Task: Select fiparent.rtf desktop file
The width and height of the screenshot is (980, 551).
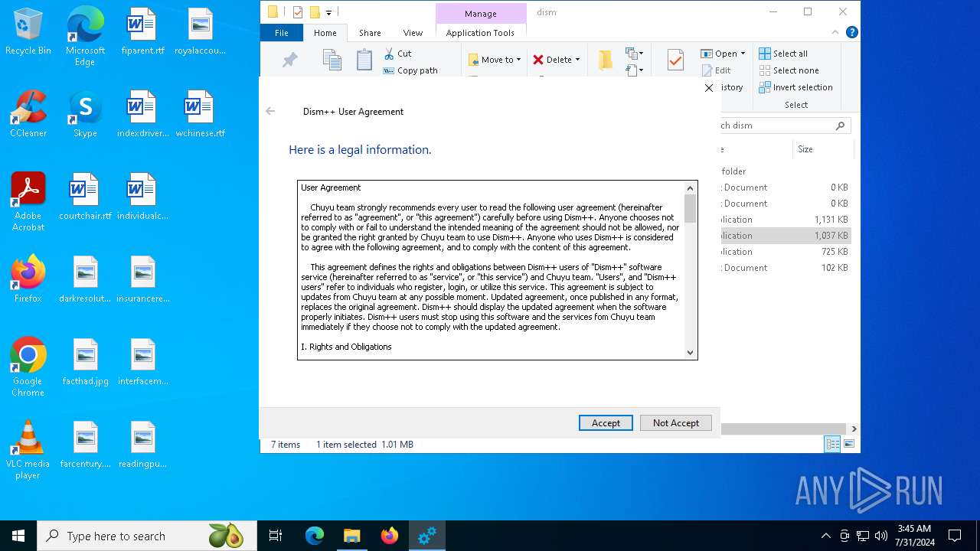Action: click(142, 31)
